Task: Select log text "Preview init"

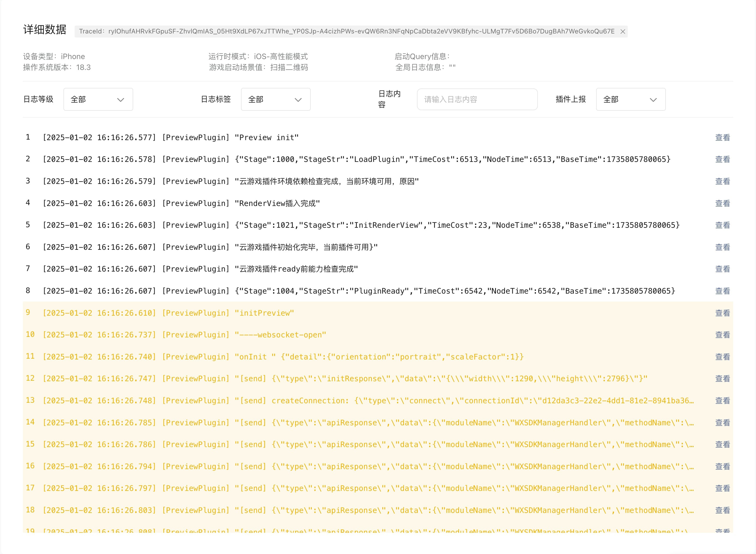Action: click(267, 137)
